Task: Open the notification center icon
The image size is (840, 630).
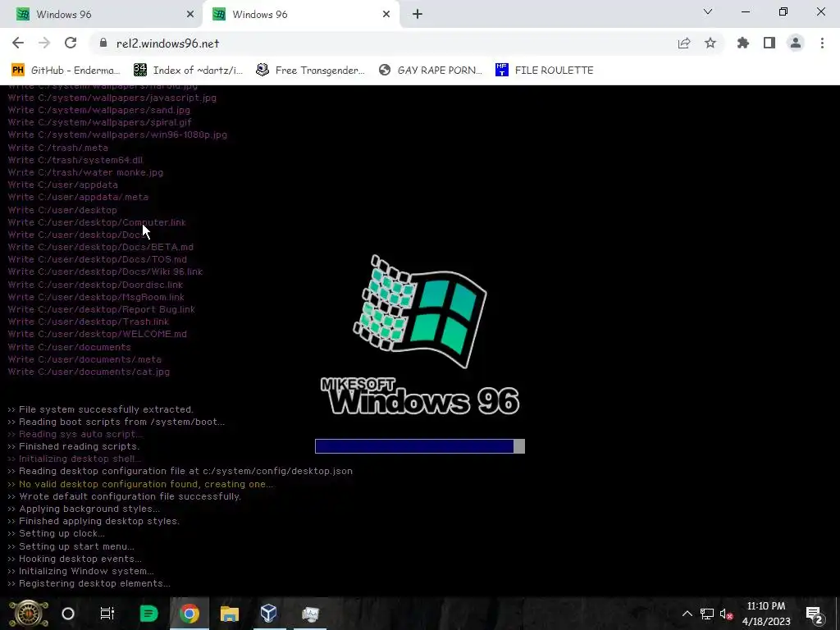Action: pos(815,614)
